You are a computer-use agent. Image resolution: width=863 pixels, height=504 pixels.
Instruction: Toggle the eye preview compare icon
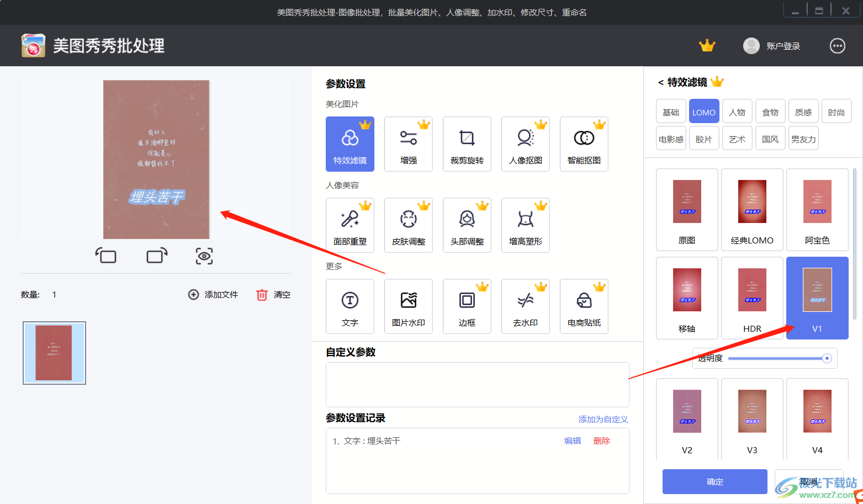pyautogui.click(x=204, y=256)
